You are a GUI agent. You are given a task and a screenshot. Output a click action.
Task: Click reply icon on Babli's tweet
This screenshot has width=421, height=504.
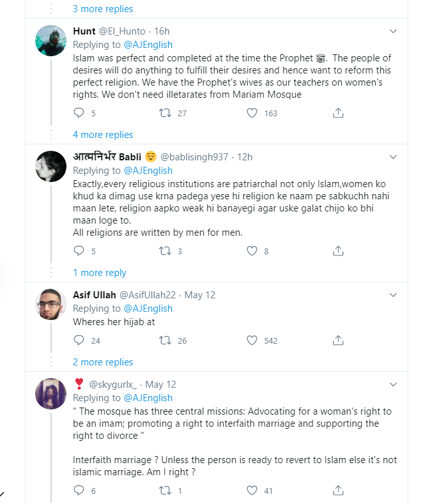coord(79,251)
